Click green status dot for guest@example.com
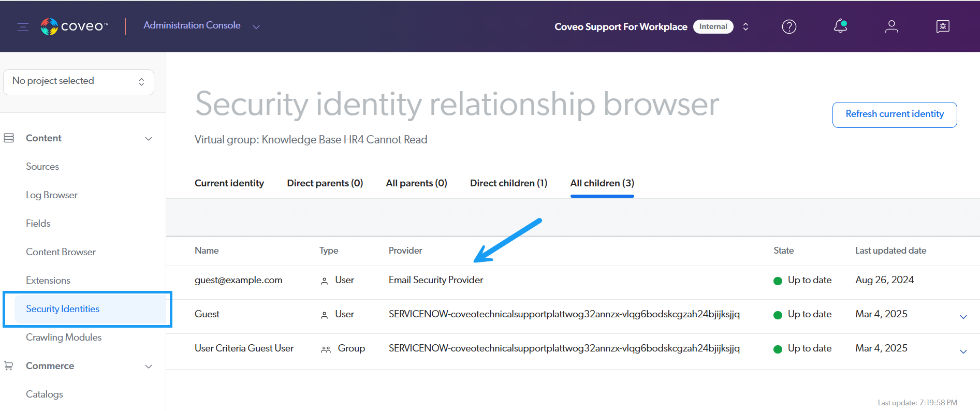 pos(778,281)
